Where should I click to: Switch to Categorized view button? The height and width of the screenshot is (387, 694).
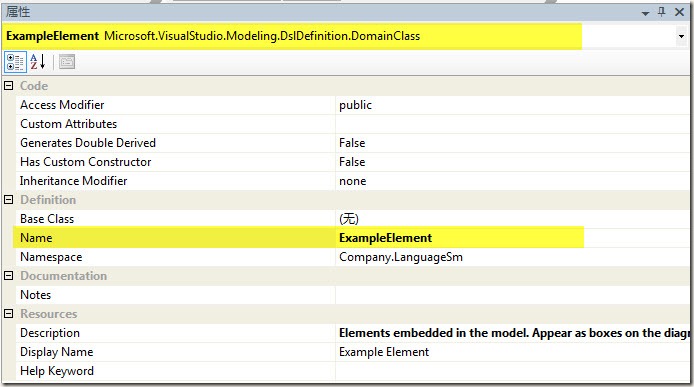tap(15, 62)
